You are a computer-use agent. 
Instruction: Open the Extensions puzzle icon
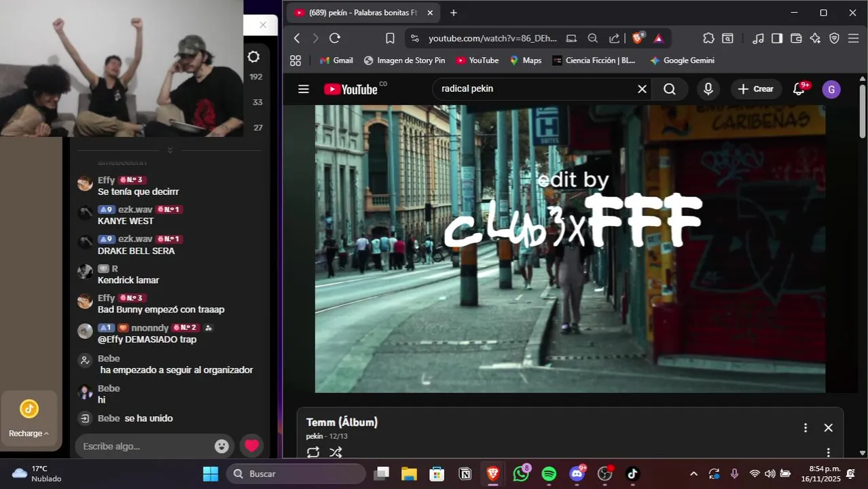(x=708, y=38)
